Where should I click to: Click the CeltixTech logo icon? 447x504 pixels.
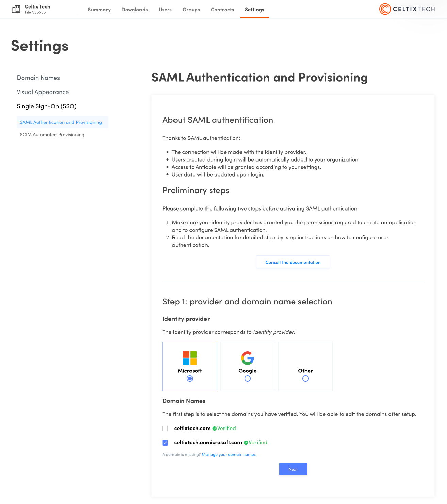tap(385, 9)
